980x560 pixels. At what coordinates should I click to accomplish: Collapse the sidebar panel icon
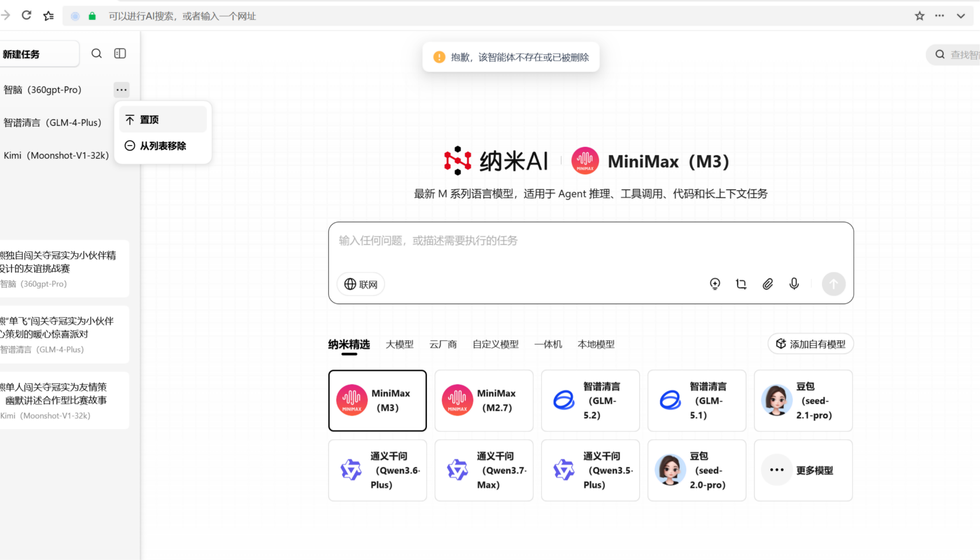[120, 53]
